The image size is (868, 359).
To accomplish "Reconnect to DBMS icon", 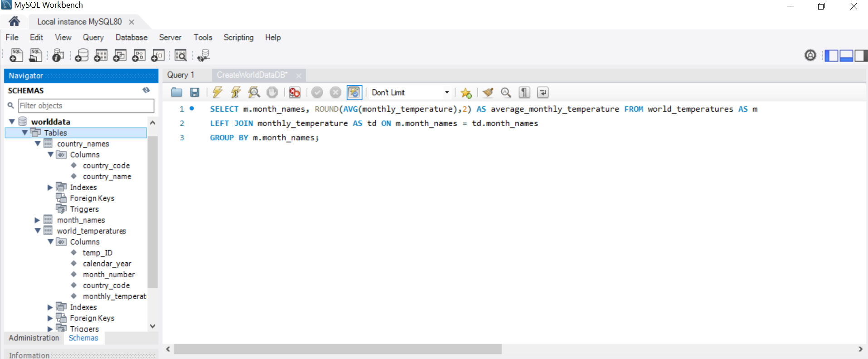I will [x=204, y=55].
